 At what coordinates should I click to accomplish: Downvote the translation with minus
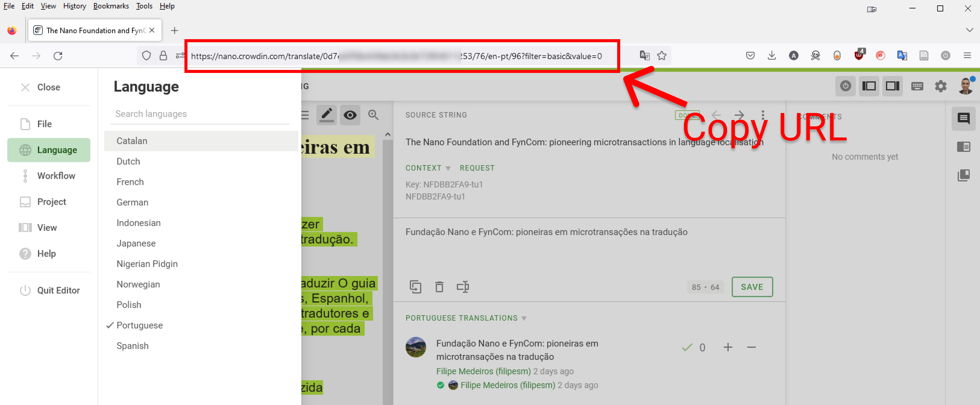coord(751,347)
